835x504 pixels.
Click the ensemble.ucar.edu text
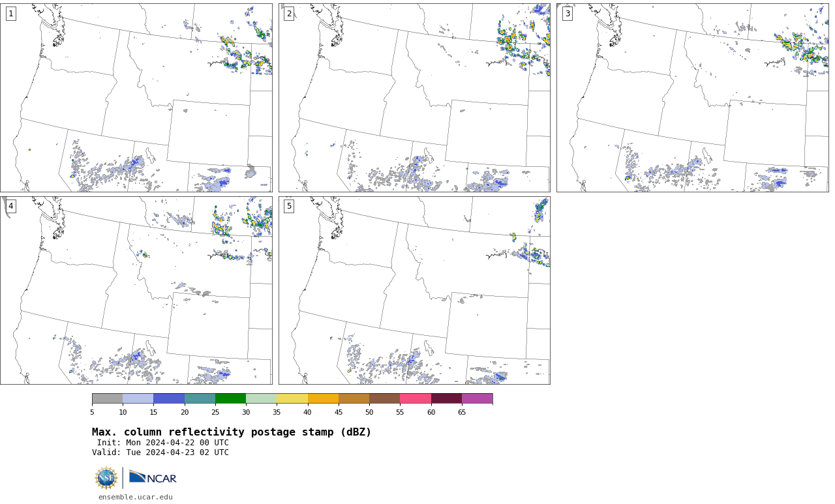[136, 497]
